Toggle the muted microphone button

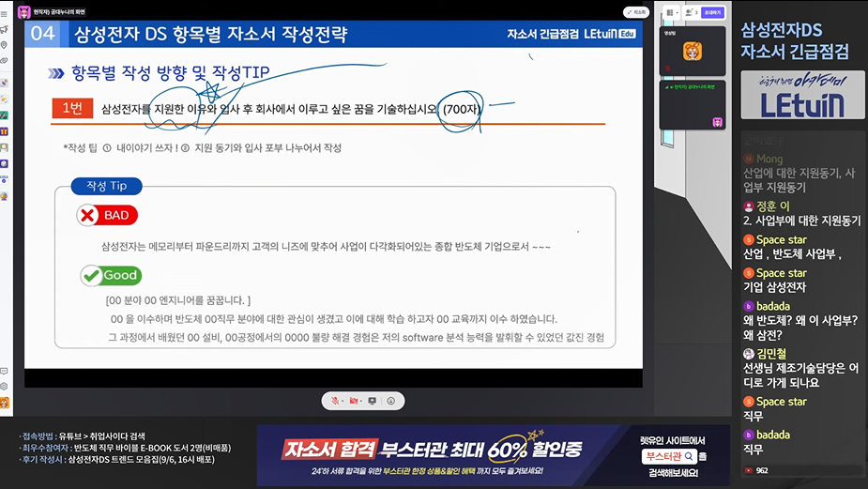point(335,401)
